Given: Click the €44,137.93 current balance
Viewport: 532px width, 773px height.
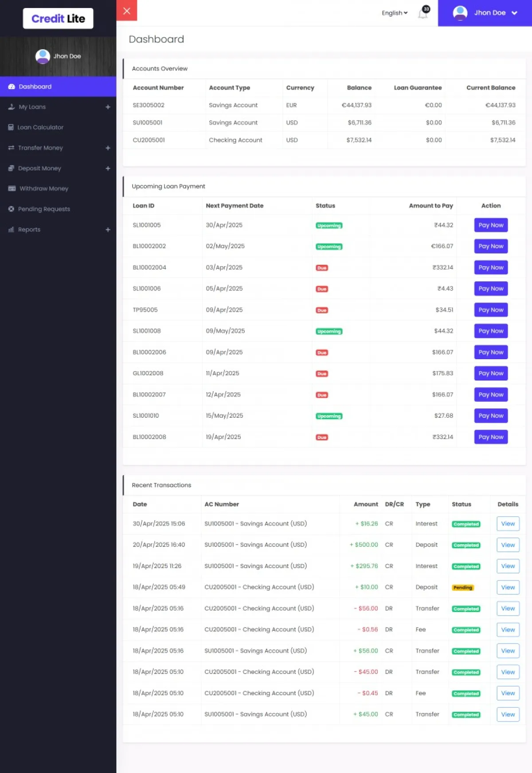Looking at the screenshot, I should coord(501,106).
